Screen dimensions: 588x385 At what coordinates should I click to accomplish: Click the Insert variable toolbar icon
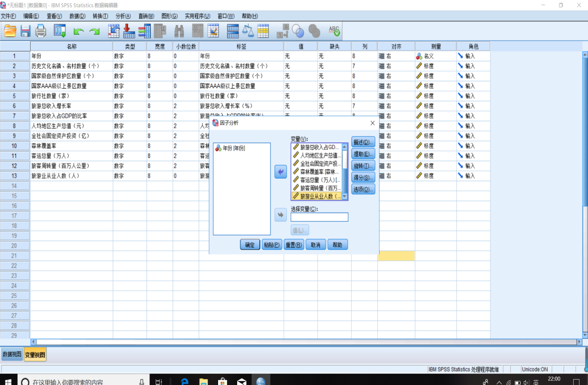pos(213,31)
